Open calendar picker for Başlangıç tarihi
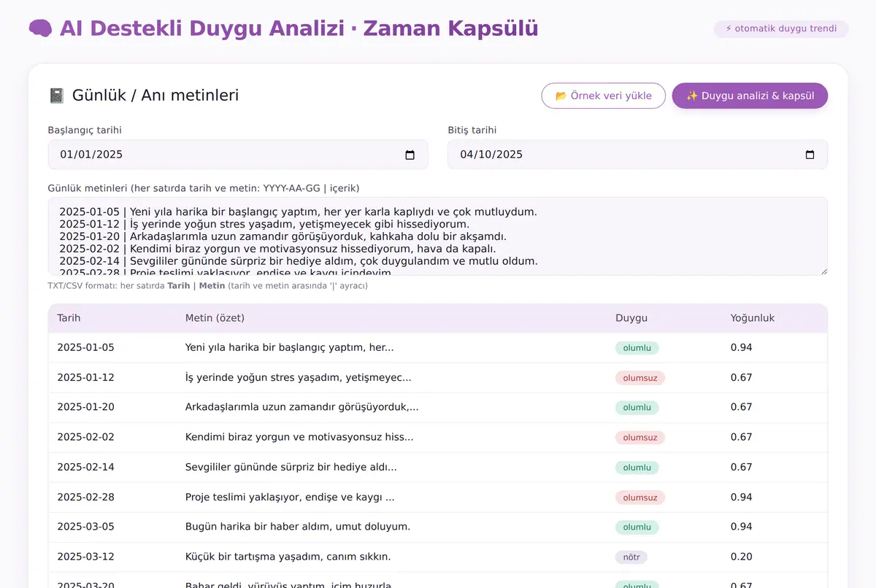Image resolution: width=876 pixels, height=588 pixels. pos(410,155)
